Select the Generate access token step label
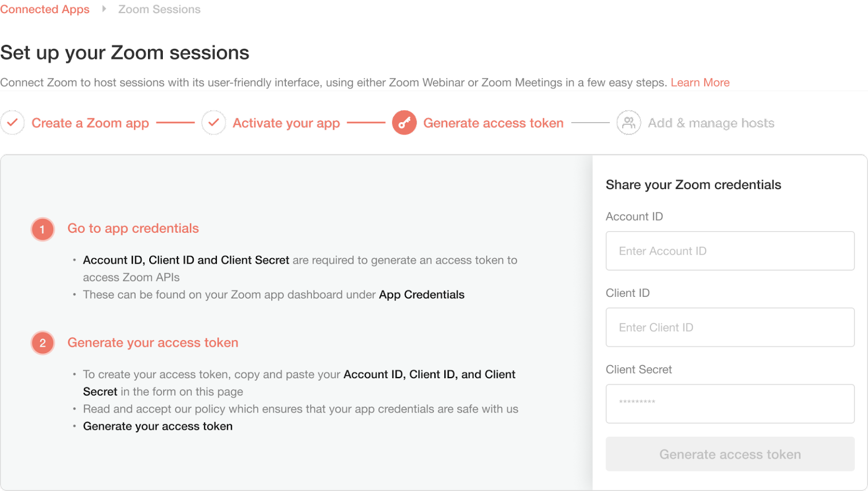Screen dimensions: 868x491 point(493,123)
